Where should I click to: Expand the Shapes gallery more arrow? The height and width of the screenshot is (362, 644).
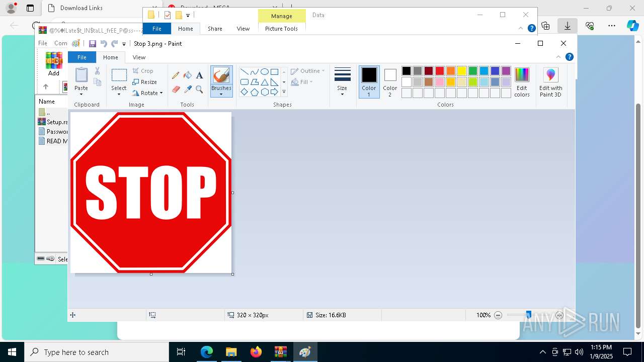pos(284,92)
